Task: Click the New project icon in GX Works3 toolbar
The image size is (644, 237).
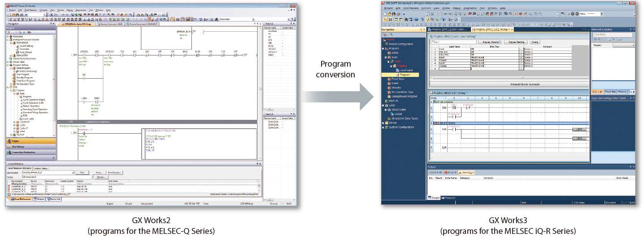Action: point(384,14)
